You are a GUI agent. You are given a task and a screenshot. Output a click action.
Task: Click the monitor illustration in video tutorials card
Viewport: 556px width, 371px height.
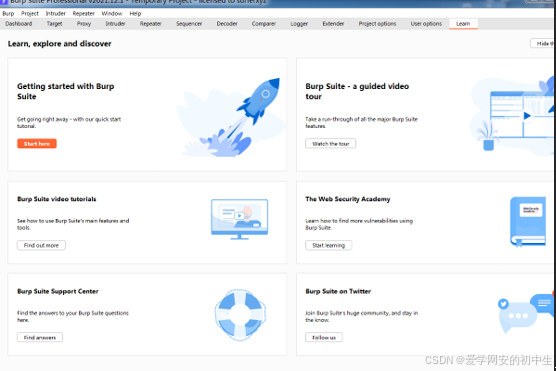coord(239,219)
